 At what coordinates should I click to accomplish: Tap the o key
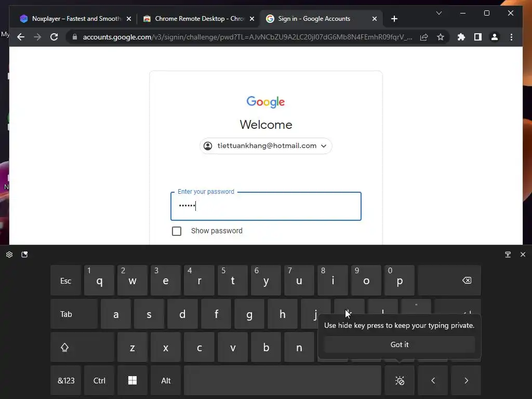[366, 281]
